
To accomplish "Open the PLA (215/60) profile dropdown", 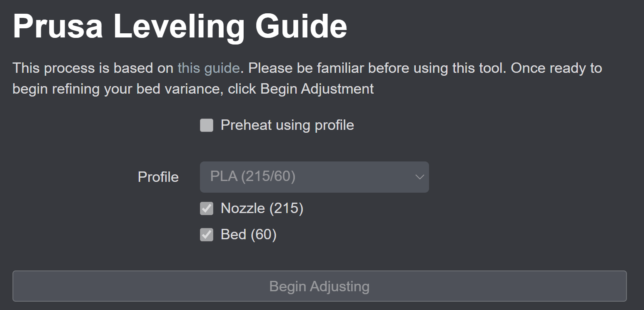I will (x=314, y=177).
